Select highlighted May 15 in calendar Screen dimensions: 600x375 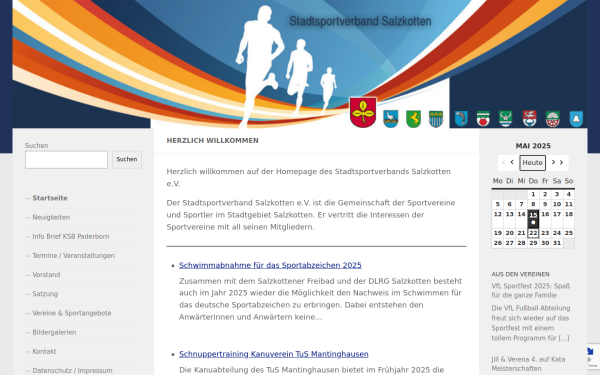pos(533,218)
